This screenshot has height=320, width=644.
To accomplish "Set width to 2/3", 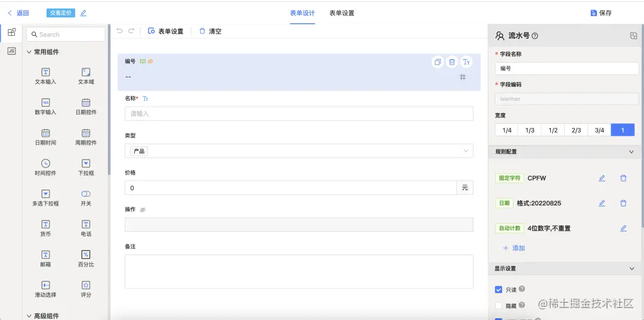I will click(576, 130).
